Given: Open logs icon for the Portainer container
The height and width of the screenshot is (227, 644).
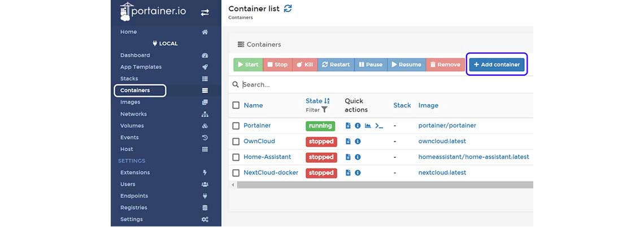Looking at the screenshot, I should click(x=348, y=126).
